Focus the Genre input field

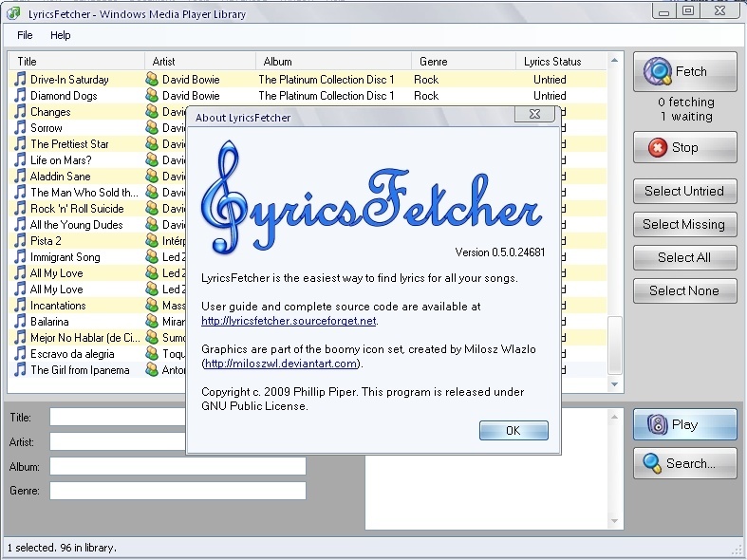coord(177,491)
